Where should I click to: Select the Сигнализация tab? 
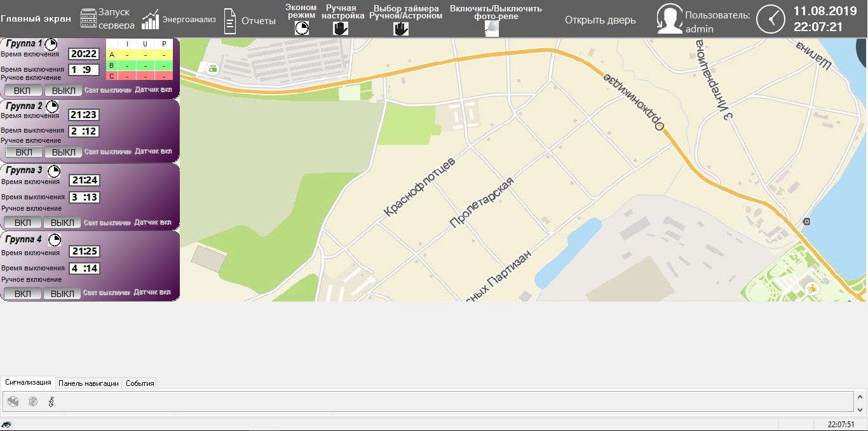coord(28,382)
